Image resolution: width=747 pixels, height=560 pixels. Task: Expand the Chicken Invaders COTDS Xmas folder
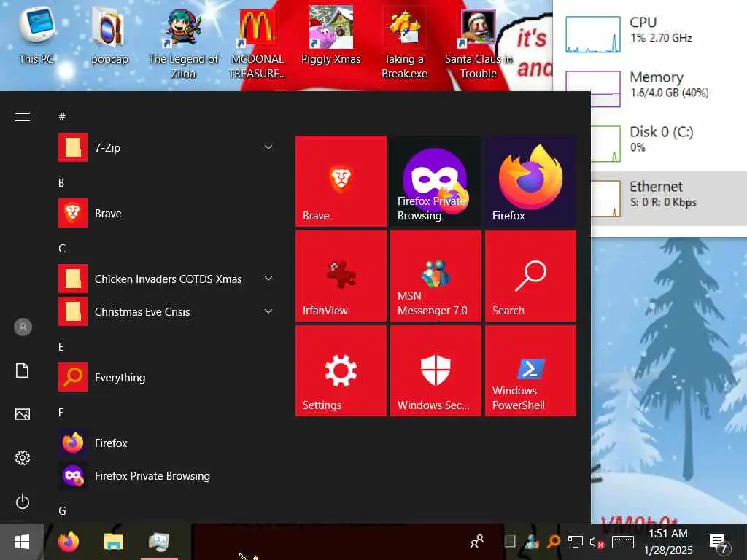268,279
